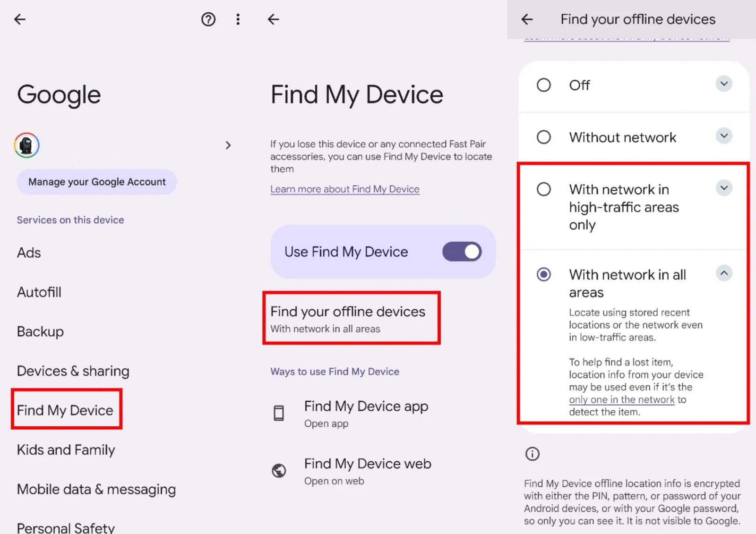The width and height of the screenshot is (756, 534).
Task: Open Kids and Family settings
Action: tap(66, 450)
